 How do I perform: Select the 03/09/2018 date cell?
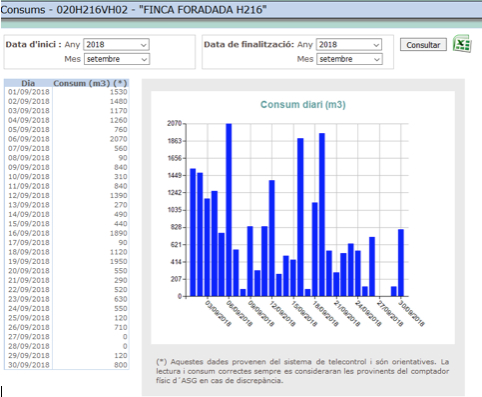[29, 111]
